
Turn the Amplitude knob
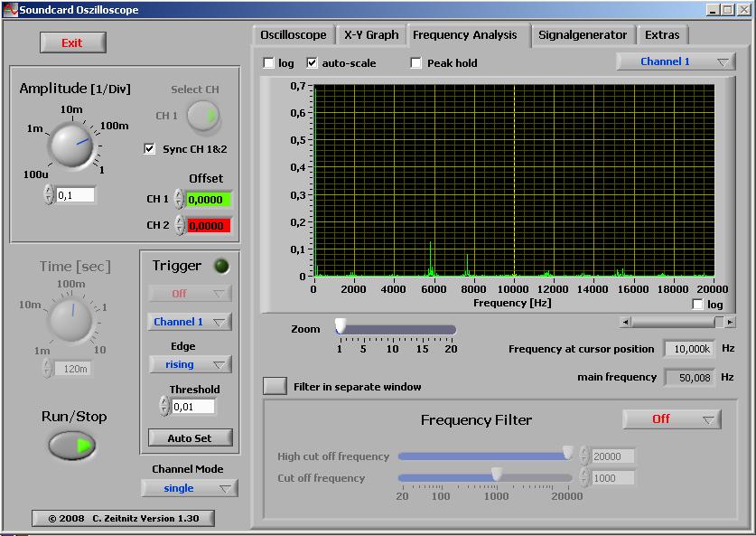(x=71, y=144)
